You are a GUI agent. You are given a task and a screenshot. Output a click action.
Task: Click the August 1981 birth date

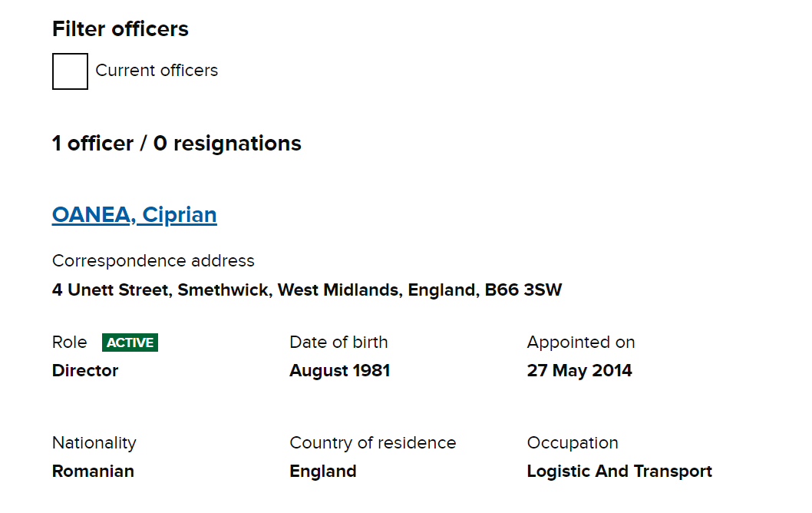coord(340,371)
